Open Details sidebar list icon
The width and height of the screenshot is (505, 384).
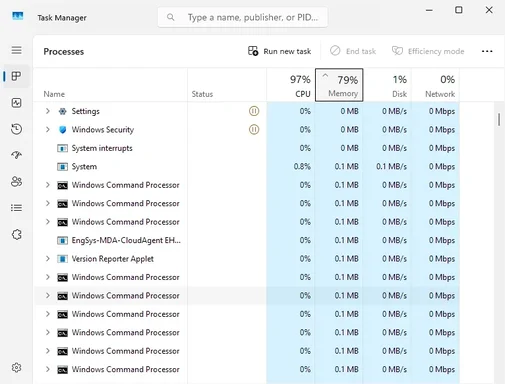(16, 208)
